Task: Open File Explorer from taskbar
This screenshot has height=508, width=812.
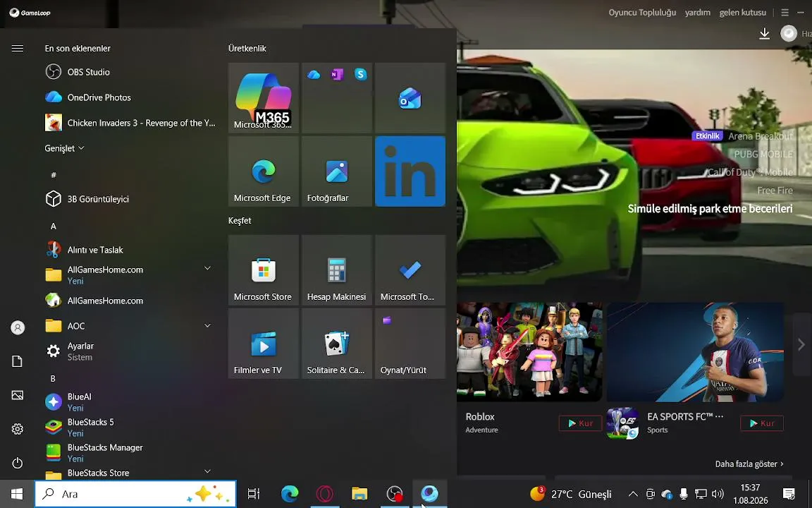Action: (359, 494)
